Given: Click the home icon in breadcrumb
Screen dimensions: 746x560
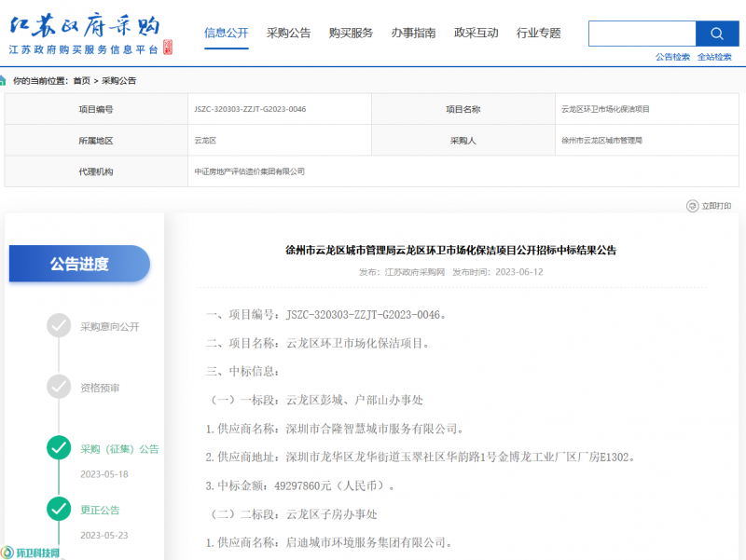Looking at the screenshot, I should pyautogui.click(x=3, y=81).
